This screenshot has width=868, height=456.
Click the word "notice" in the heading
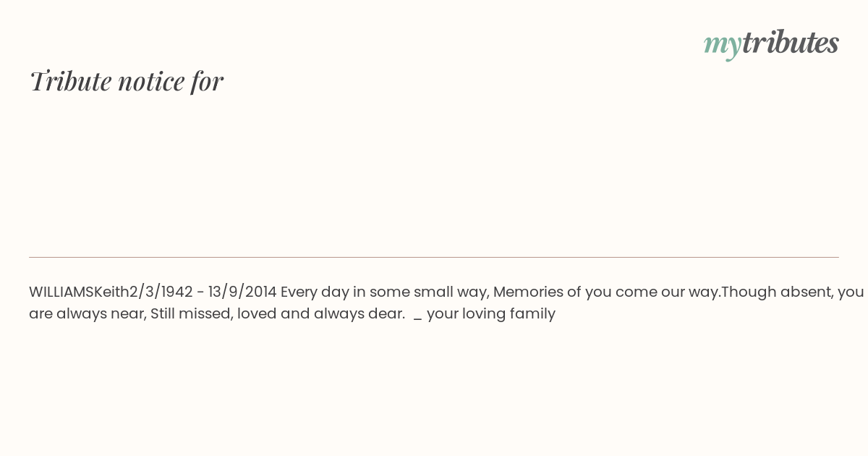[151, 82]
